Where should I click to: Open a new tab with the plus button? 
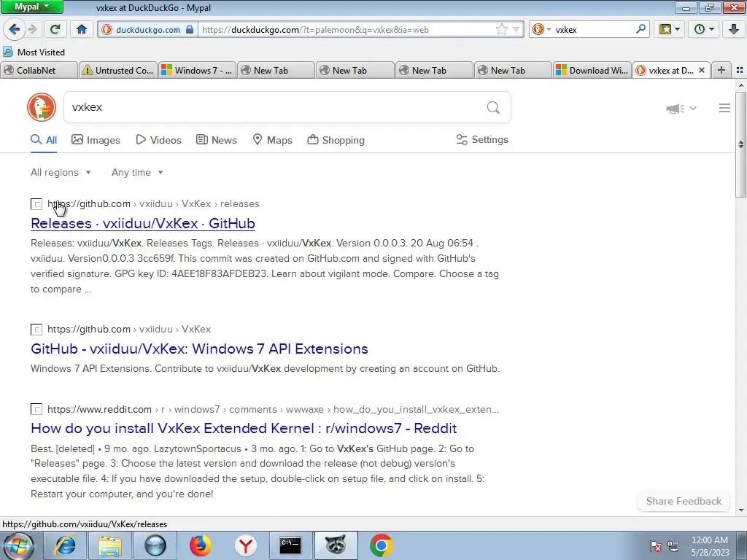[721, 70]
